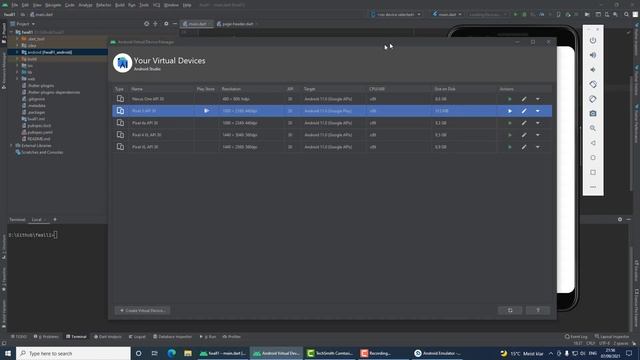Open help in Virtual Device Manager

click(538, 311)
